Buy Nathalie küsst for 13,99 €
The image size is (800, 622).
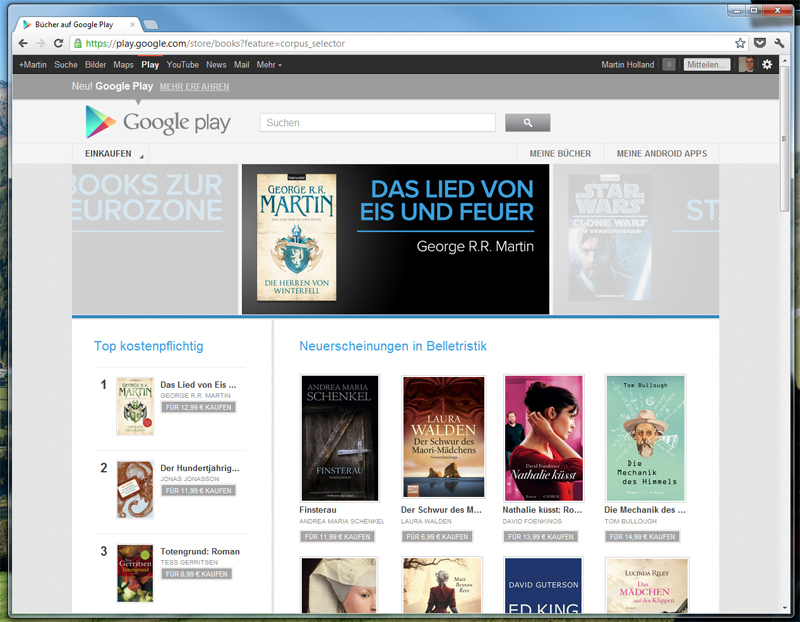click(541, 537)
